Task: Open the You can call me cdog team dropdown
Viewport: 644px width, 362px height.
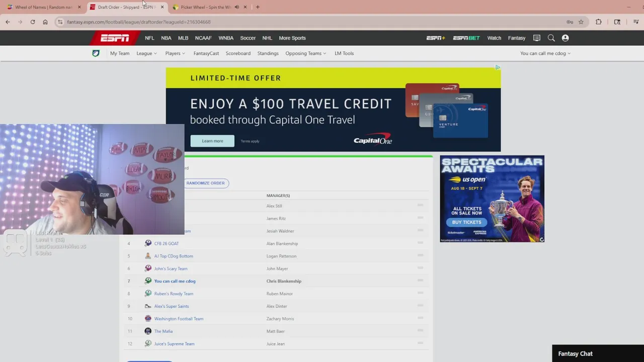Action: point(545,53)
